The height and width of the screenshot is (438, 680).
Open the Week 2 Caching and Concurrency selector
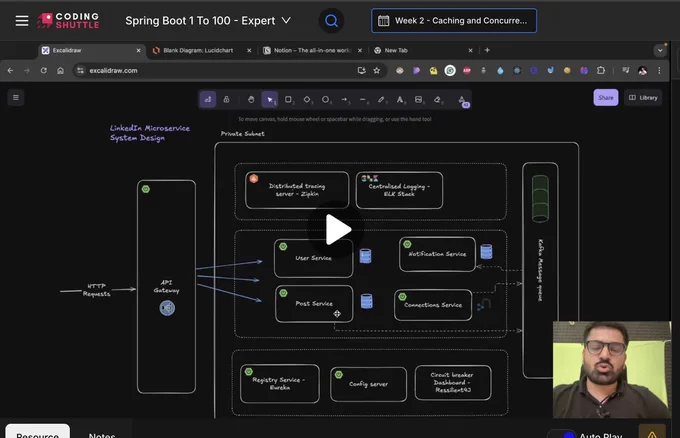click(x=454, y=20)
